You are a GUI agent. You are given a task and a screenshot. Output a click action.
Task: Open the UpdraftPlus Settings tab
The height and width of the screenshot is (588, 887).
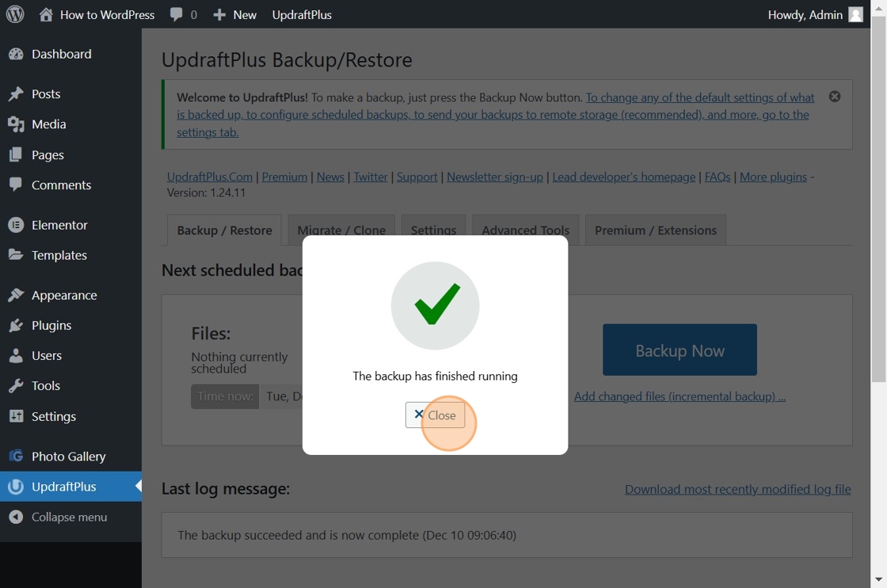click(x=433, y=230)
